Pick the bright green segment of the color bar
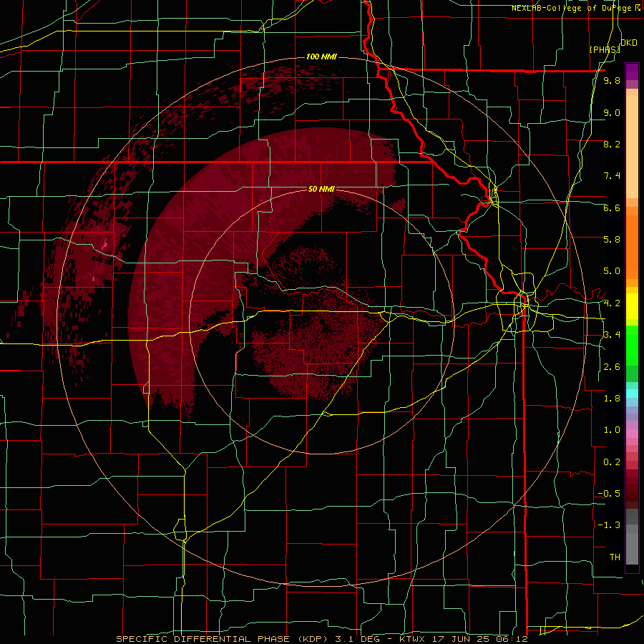 (x=632, y=344)
